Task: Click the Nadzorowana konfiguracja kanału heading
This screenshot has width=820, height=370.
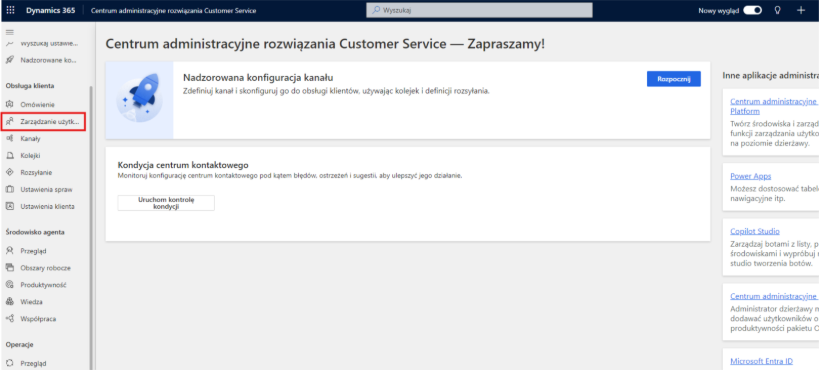Action: tap(258, 78)
